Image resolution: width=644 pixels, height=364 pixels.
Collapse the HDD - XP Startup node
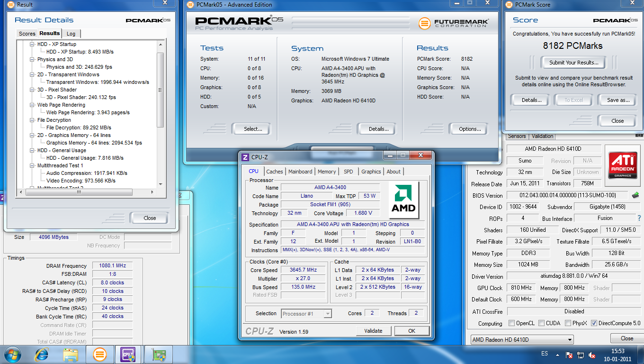tap(32, 44)
